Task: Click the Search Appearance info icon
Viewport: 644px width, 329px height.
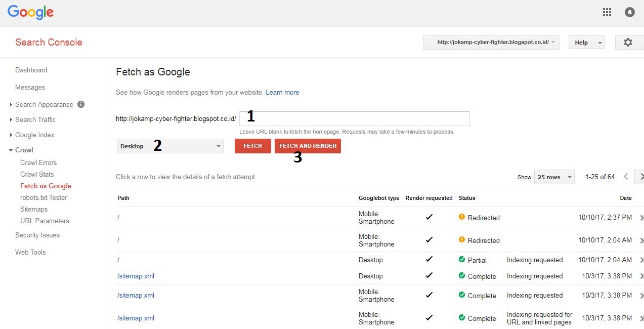Action: [x=81, y=104]
